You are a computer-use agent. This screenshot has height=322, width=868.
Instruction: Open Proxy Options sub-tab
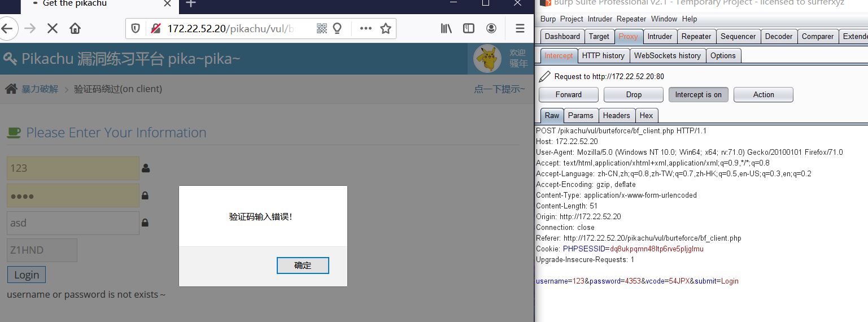click(x=723, y=55)
